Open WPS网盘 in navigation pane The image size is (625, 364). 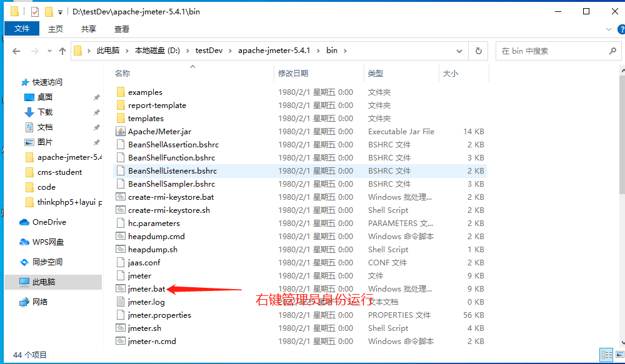[48, 242]
